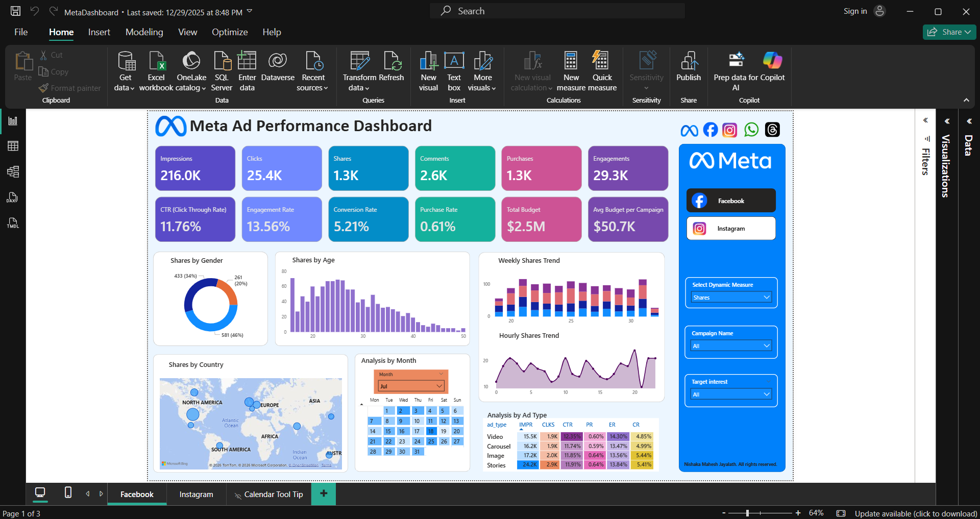Screen dimensions: 980x519
Task: Open the Campaign Name dropdown
Action: (x=731, y=345)
